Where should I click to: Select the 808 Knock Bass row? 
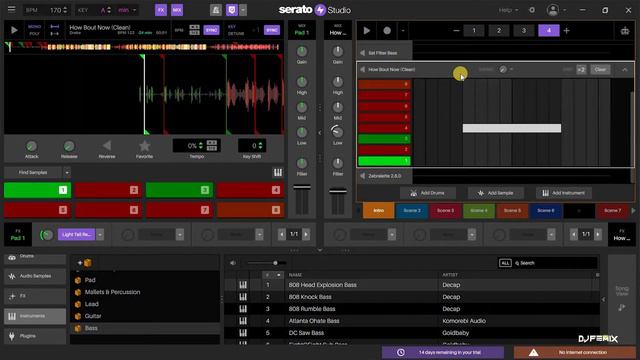click(x=412, y=297)
